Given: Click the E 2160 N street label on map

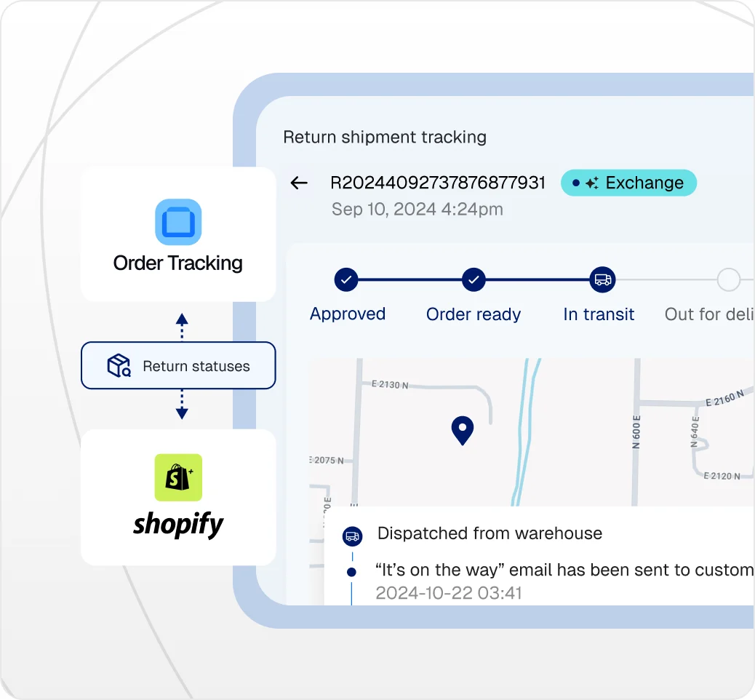Looking at the screenshot, I should 724,399.
